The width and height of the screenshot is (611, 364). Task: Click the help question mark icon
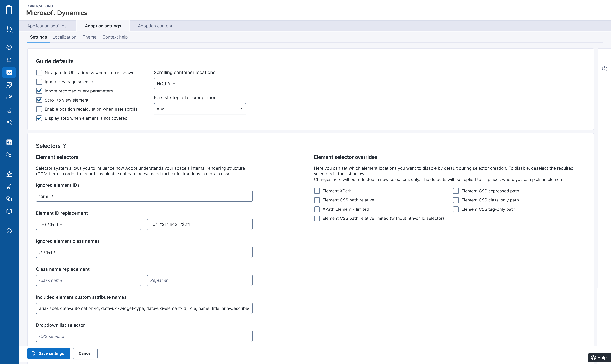[x=604, y=69]
